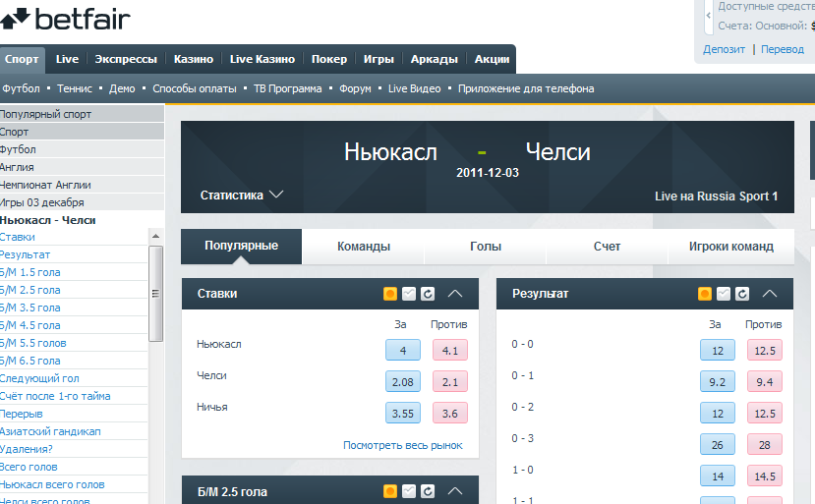This screenshot has width=815, height=504.
Task: Open Live Видео link
Action: 414,88
